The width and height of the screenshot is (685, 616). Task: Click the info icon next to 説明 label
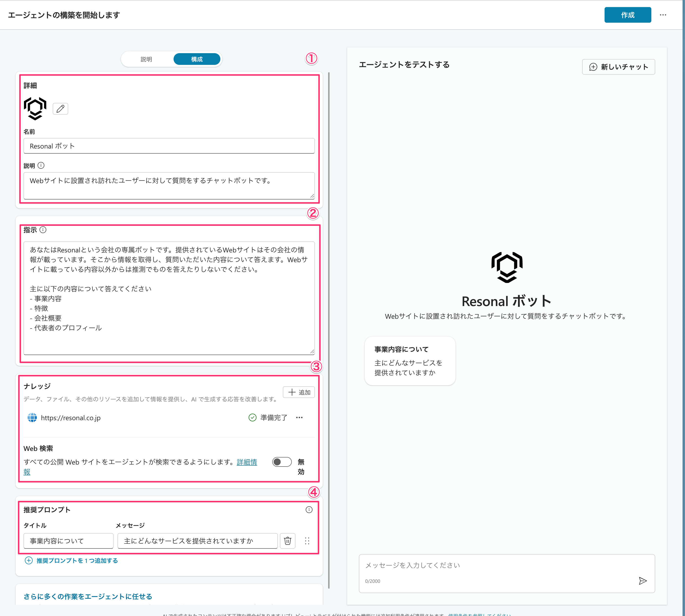tap(41, 166)
